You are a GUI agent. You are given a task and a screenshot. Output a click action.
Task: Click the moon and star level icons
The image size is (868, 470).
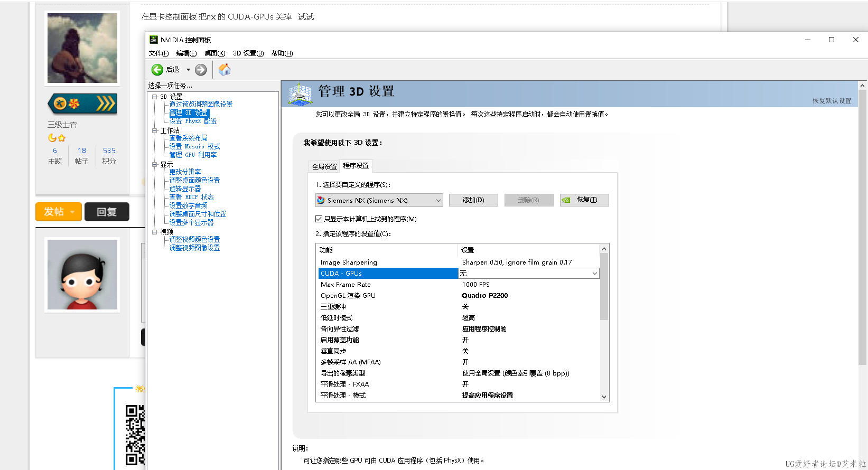click(57, 138)
